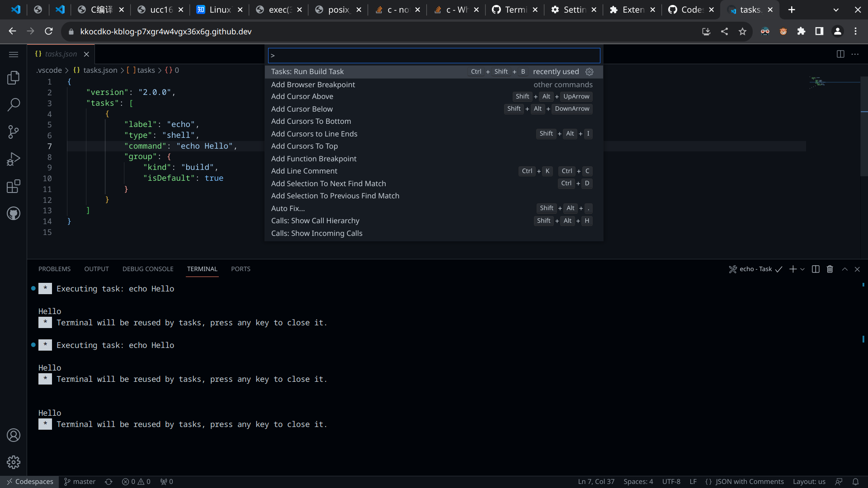Screen dimensions: 868x488
Task: Close the terminal panel
Action: click(857, 269)
